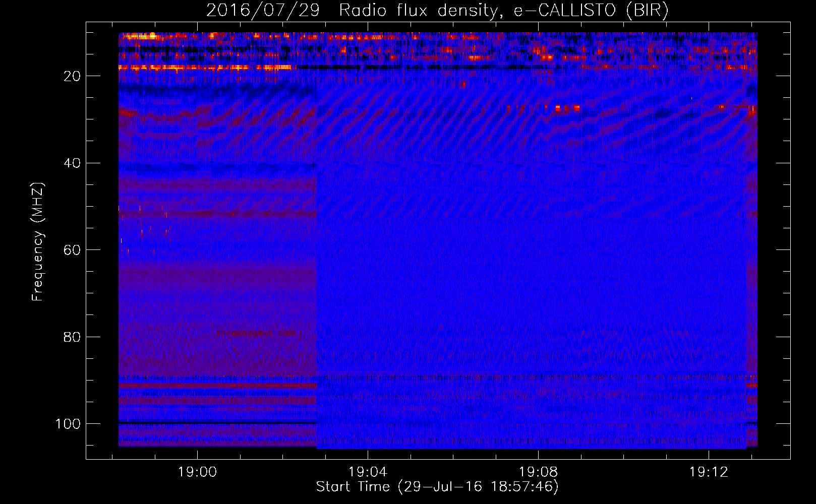Click the '19:00' time tick label

[197, 472]
